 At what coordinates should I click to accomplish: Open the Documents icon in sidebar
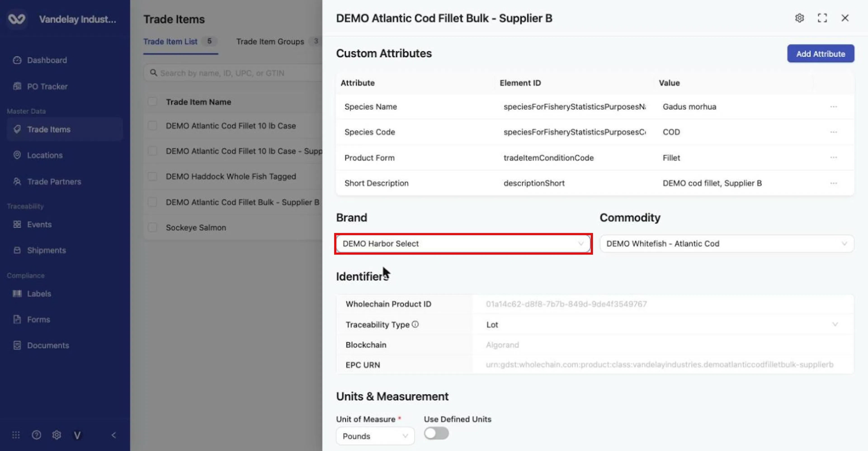(17, 345)
